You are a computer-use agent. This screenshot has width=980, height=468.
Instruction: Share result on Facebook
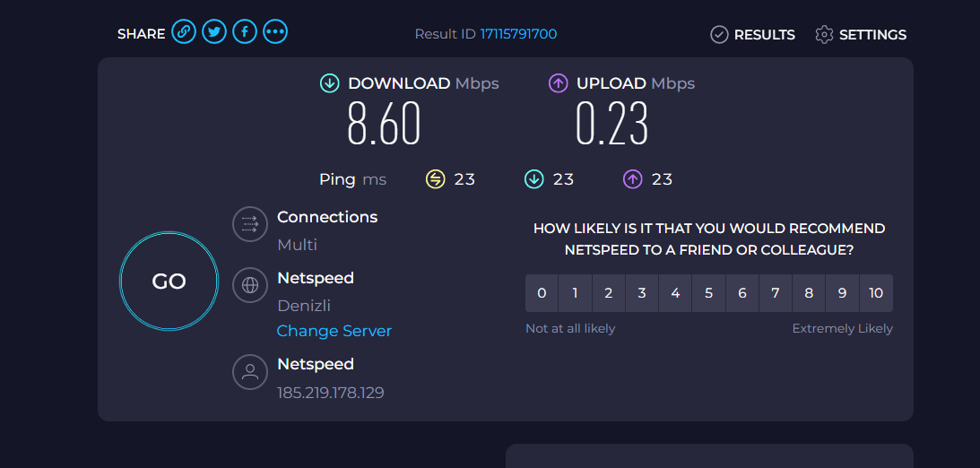[245, 32]
